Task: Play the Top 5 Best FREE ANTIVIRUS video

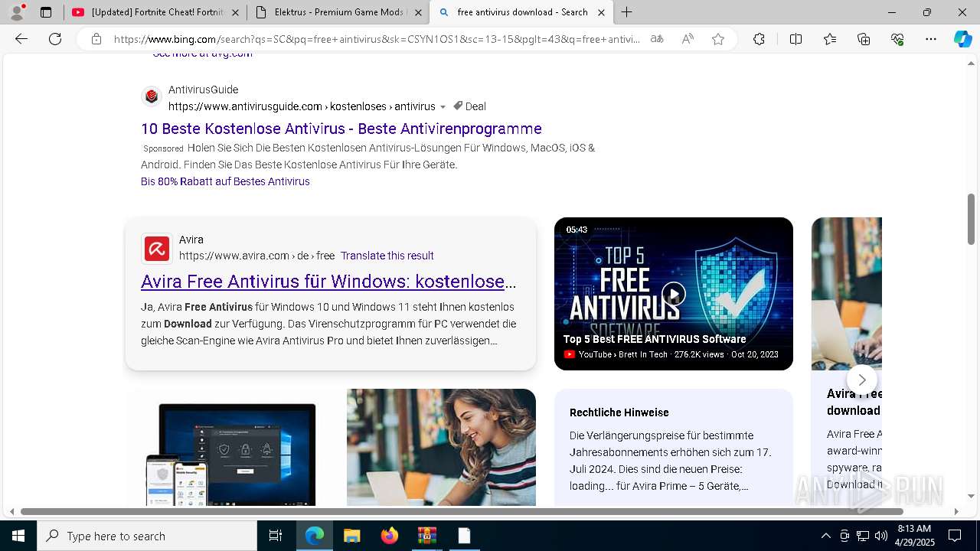Action: tap(674, 294)
